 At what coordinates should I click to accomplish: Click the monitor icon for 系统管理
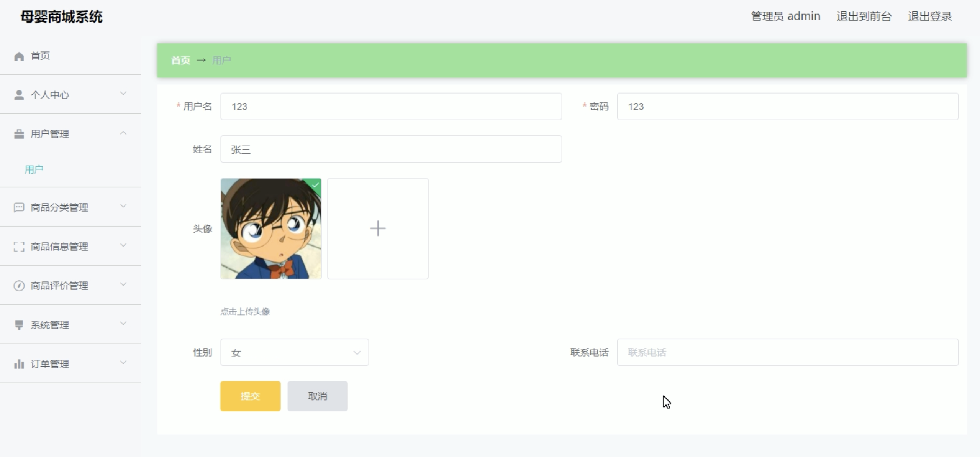[19, 325]
